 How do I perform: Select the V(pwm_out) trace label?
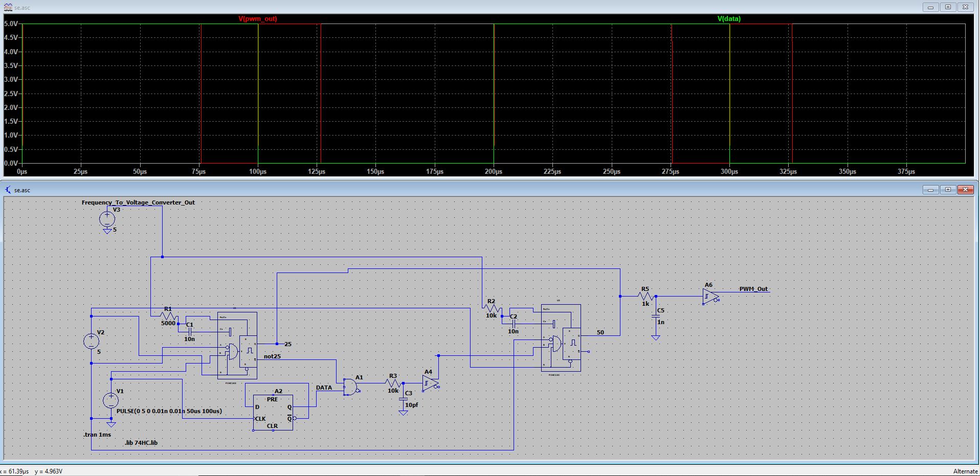(258, 18)
